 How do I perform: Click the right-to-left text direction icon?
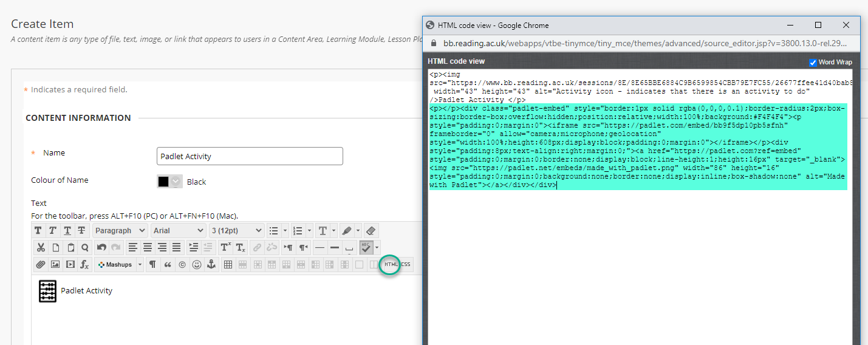[303, 247]
